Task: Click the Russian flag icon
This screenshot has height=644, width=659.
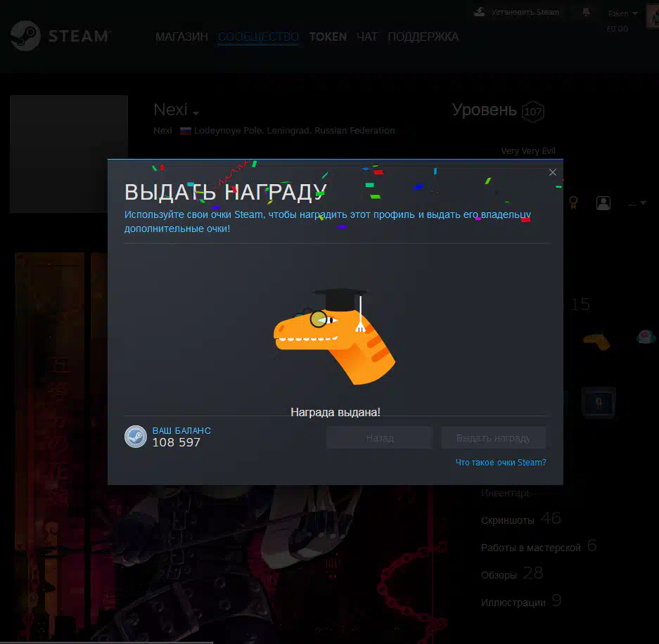Action: coord(186,131)
